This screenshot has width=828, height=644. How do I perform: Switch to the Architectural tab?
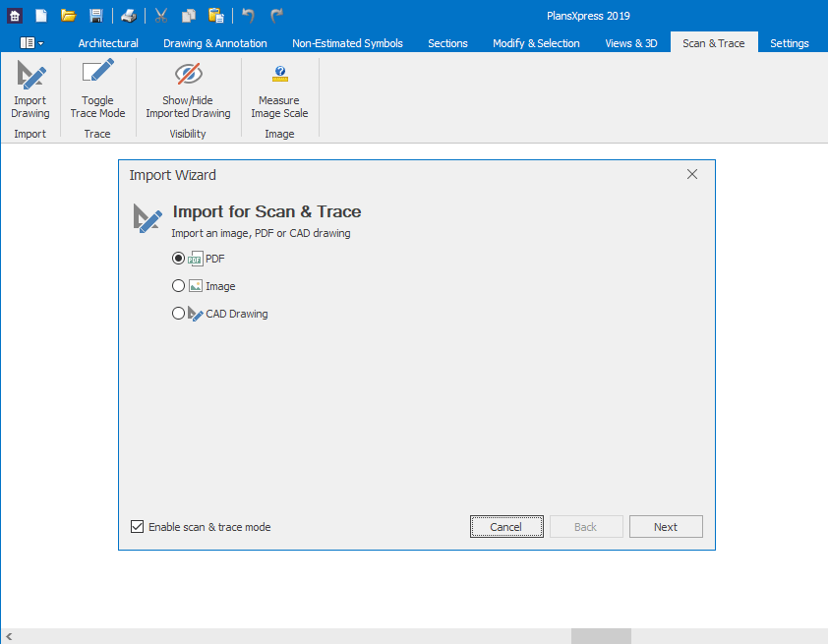coord(108,43)
